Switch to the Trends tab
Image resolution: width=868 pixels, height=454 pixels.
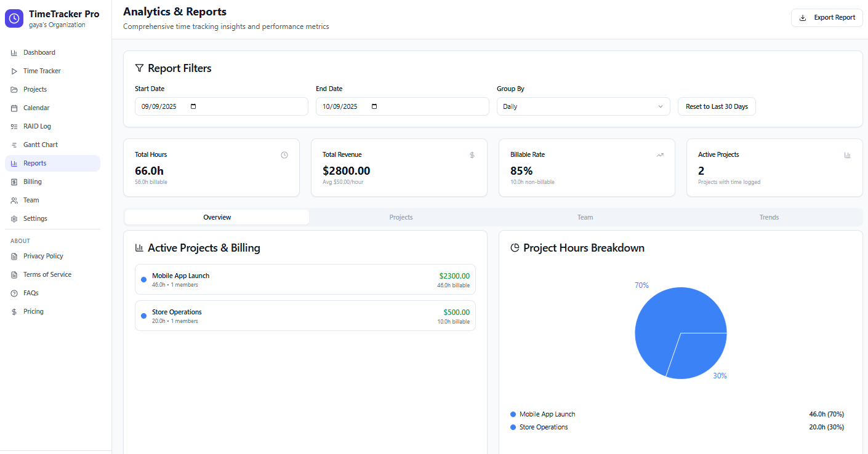point(769,217)
